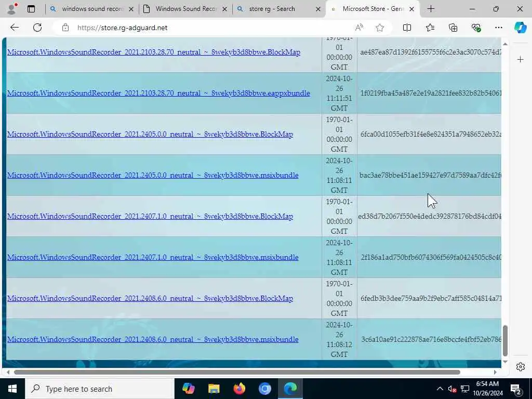Select the 2024-10-26 11:11:51 GMT date cell
The image size is (532, 399).
(339, 93)
